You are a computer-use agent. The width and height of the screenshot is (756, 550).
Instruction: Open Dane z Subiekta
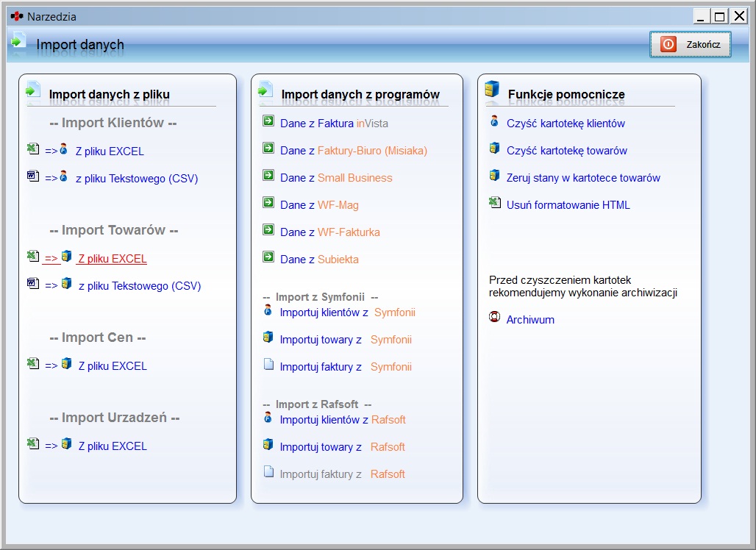pyautogui.click(x=319, y=260)
